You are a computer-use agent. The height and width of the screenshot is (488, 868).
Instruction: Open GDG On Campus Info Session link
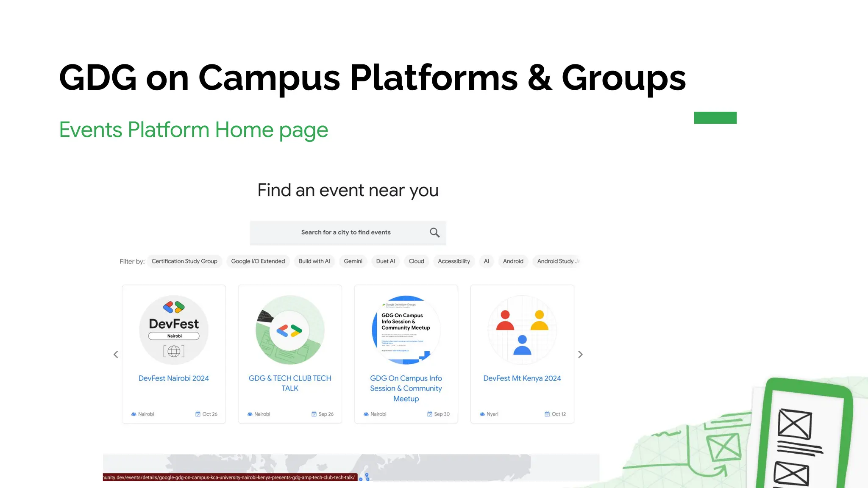tap(406, 388)
